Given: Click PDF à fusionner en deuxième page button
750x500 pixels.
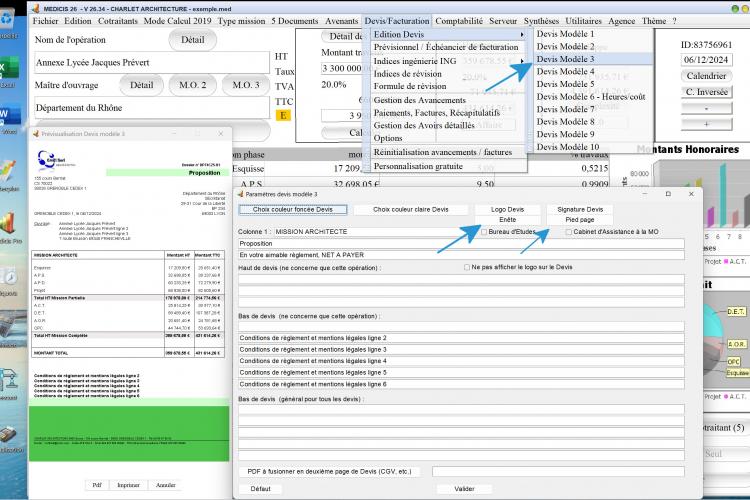Looking at the screenshot, I should click(329, 472).
